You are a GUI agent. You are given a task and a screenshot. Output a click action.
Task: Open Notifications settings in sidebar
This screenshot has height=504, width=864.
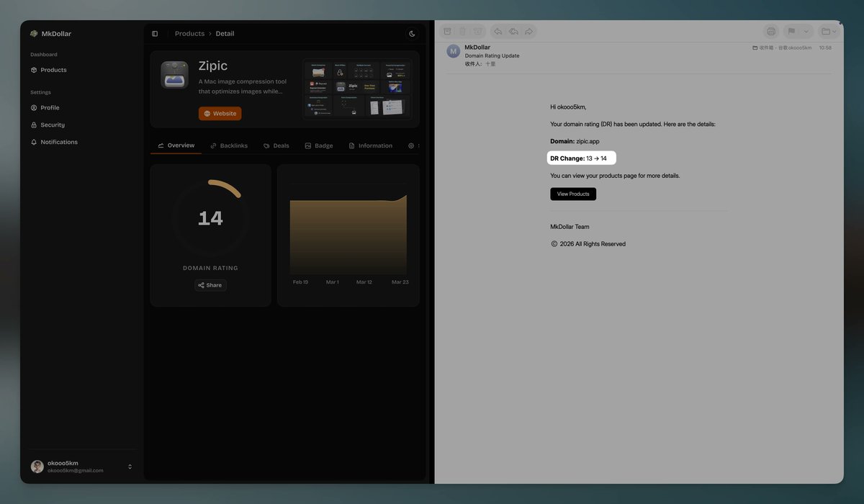coord(54,143)
